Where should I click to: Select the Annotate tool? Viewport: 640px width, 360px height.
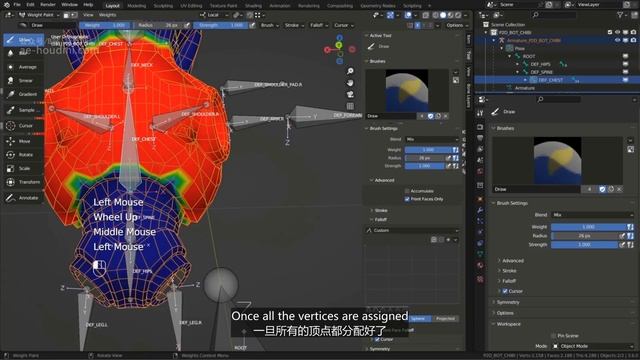(x=23, y=198)
